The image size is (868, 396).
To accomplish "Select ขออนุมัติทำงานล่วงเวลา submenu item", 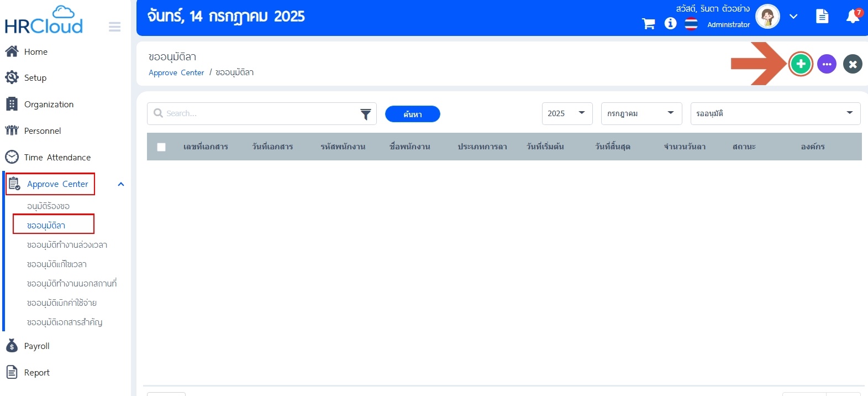I will [67, 245].
